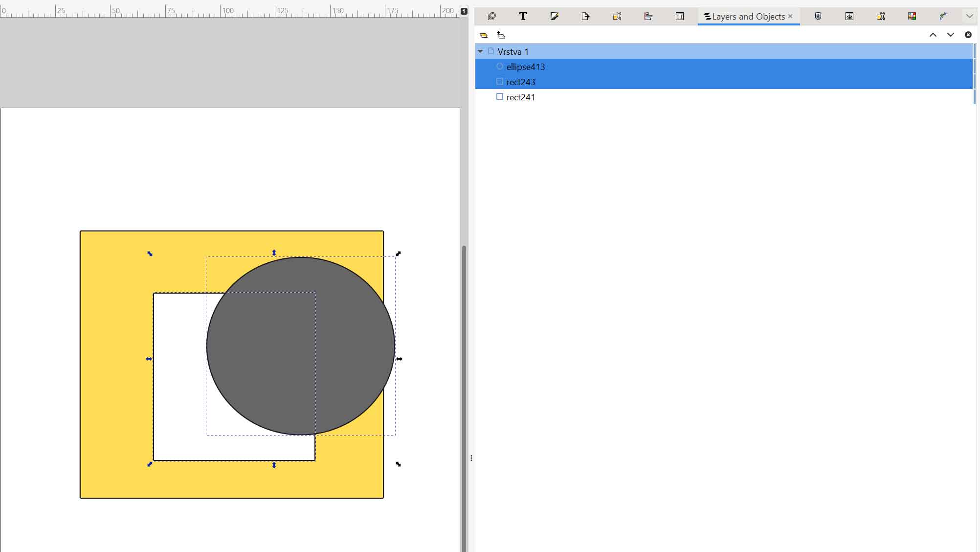Click the add new layer icon
Image resolution: width=980 pixels, height=552 pixels.
(501, 35)
